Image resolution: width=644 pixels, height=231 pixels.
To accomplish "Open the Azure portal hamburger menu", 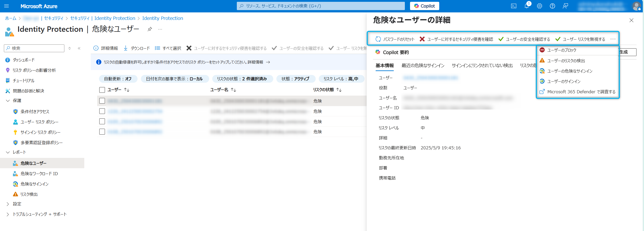I will (x=6, y=6).
